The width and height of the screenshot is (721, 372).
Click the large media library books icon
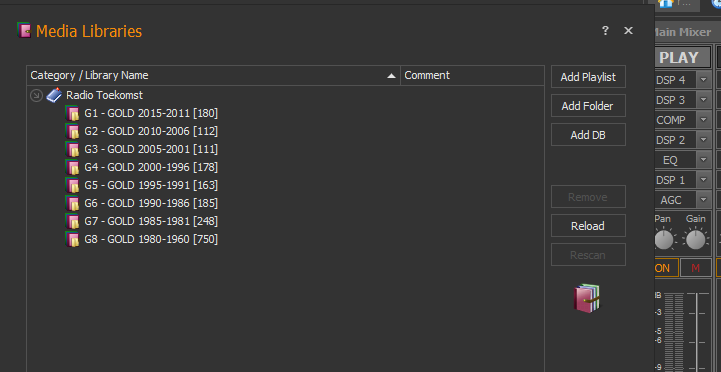(x=587, y=298)
